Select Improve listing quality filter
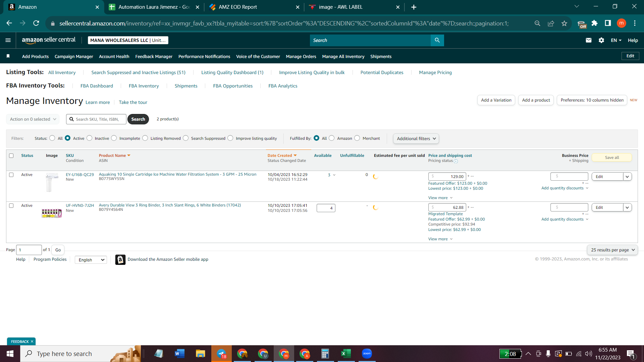This screenshot has width=644, height=362. (x=230, y=138)
